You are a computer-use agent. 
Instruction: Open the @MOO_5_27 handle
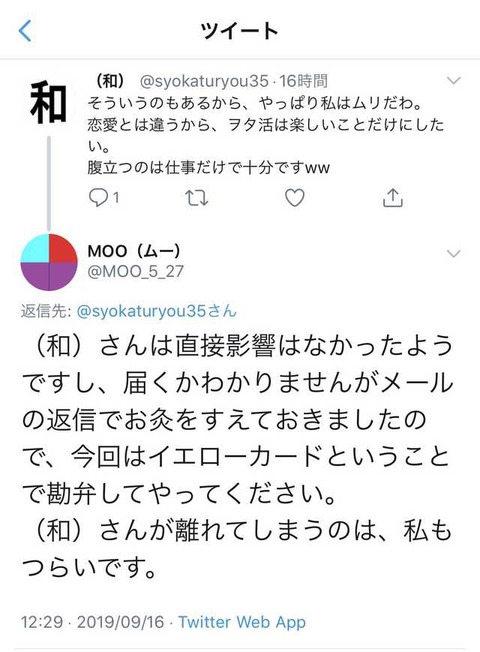(135, 272)
